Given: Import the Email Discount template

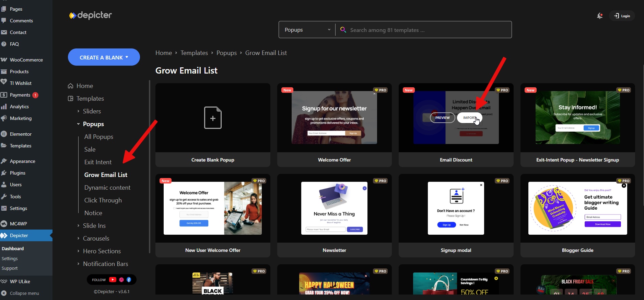Looking at the screenshot, I should coord(469,118).
